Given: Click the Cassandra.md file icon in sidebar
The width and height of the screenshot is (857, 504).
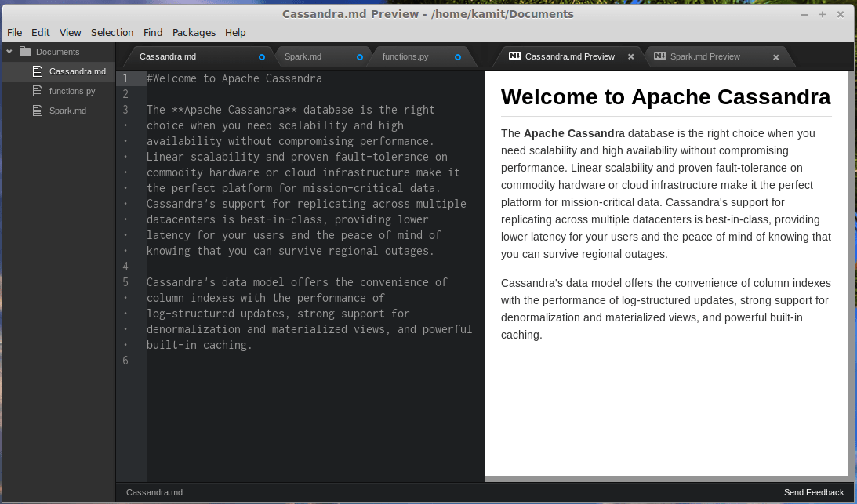Looking at the screenshot, I should pos(36,71).
